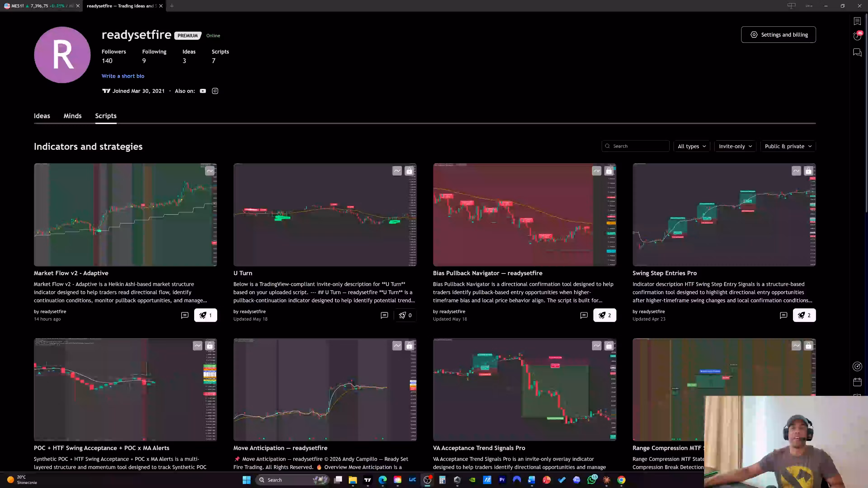Open Lightroom Classic from the taskbar
Screen dimensions: 868x488
413,480
